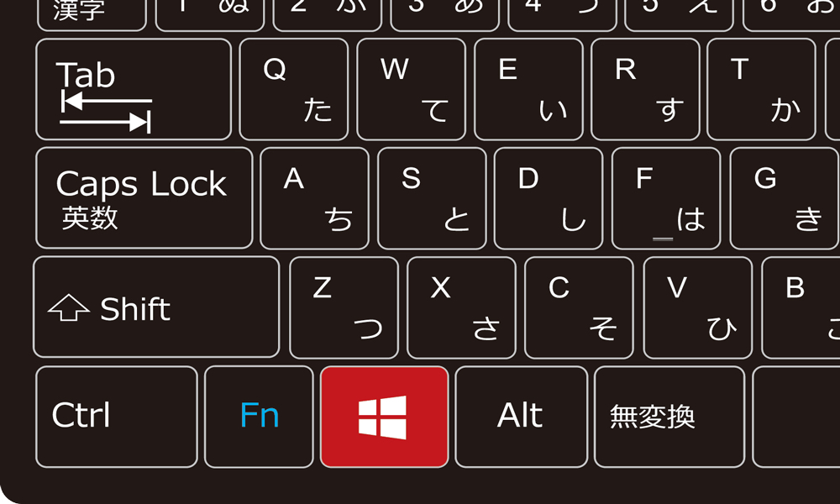Click the Tab key with arrows

coord(134,89)
